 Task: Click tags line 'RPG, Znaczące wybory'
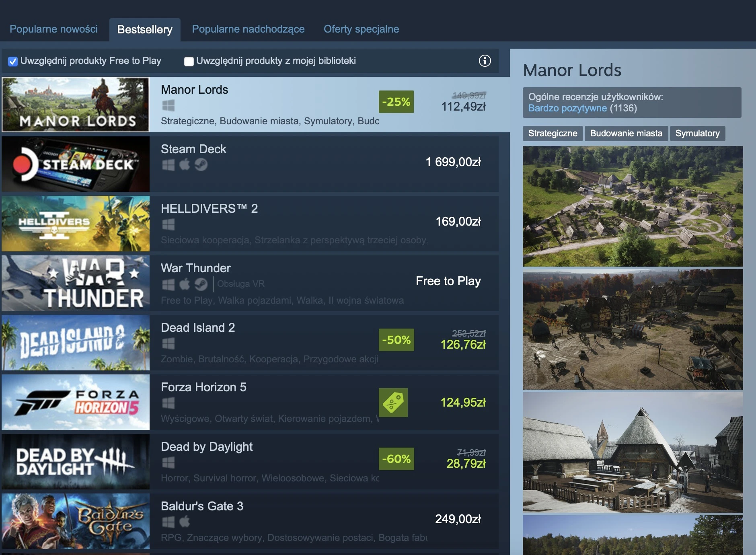[294, 537]
